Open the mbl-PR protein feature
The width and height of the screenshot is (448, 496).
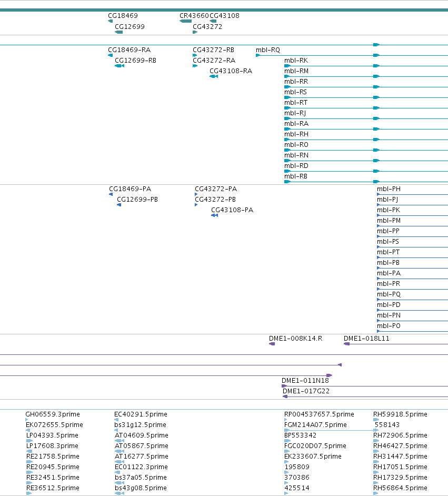click(x=388, y=284)
